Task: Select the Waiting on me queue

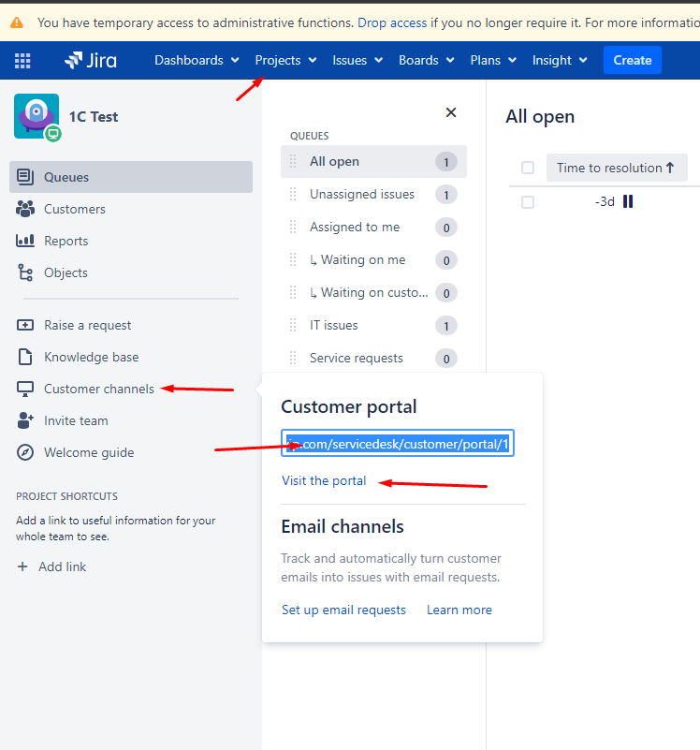Action: pos(373,259)
